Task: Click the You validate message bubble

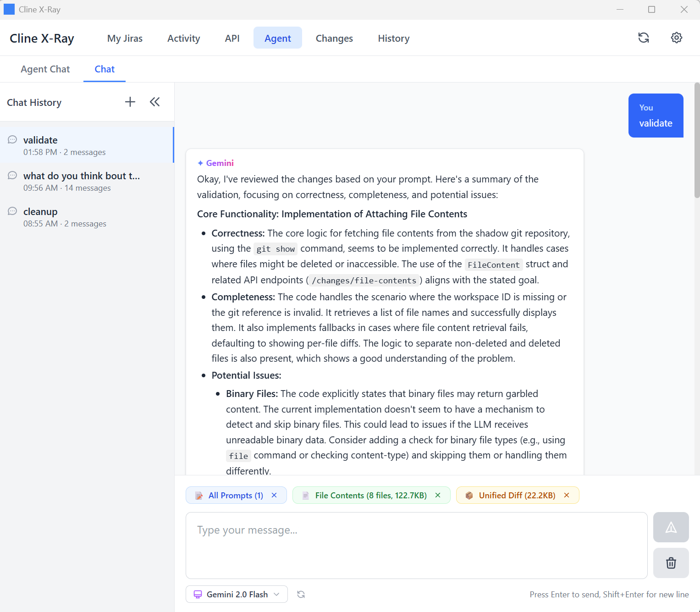Action: click(656, 116)
